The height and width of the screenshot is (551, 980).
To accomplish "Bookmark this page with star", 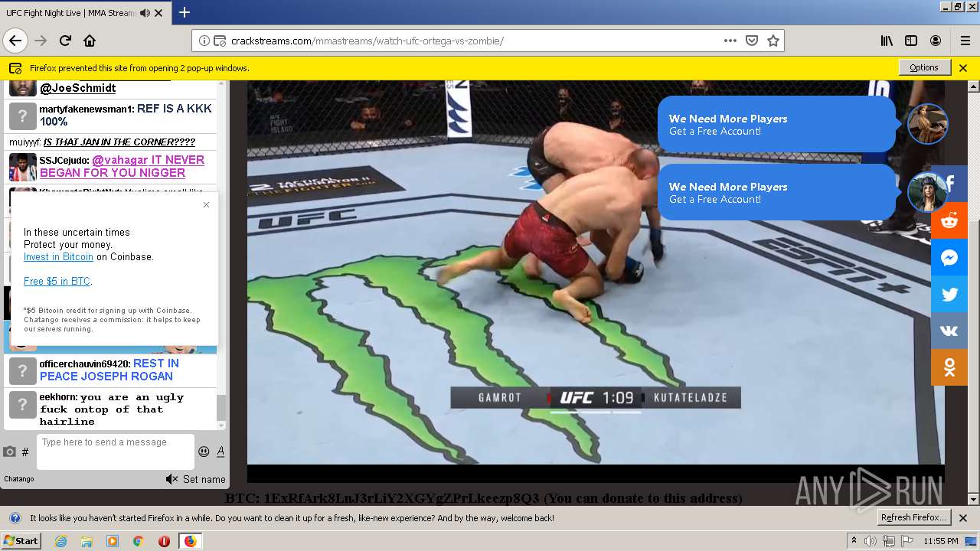I will click(773, 41).
